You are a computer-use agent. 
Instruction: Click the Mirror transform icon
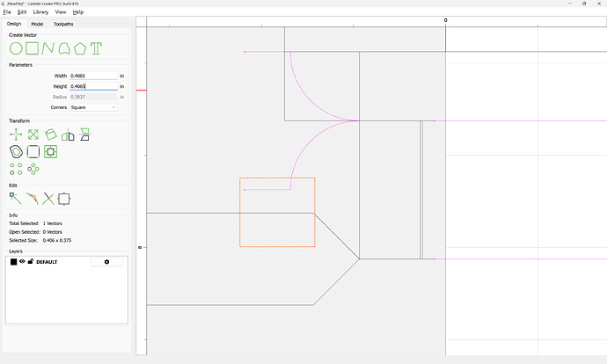pos(68,135)
